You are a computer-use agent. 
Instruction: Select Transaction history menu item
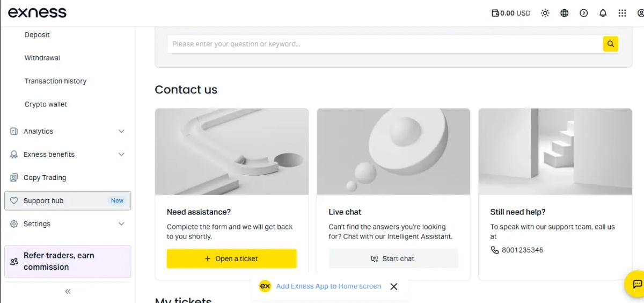[55, 81]
